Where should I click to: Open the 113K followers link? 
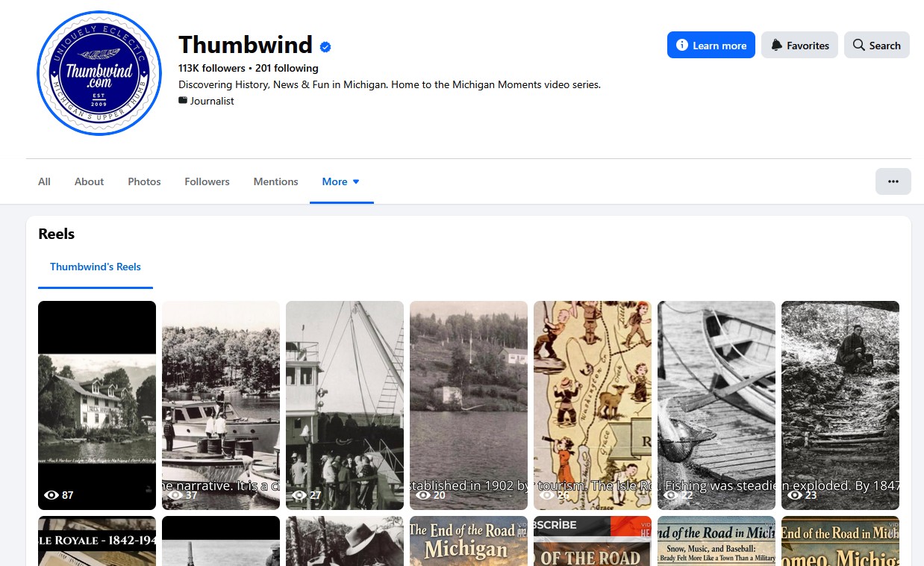tap(212, 68)
